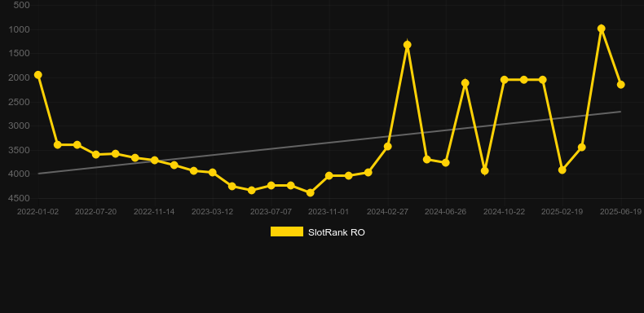Click the x-axis label 2023-11-01

[329, 212]
